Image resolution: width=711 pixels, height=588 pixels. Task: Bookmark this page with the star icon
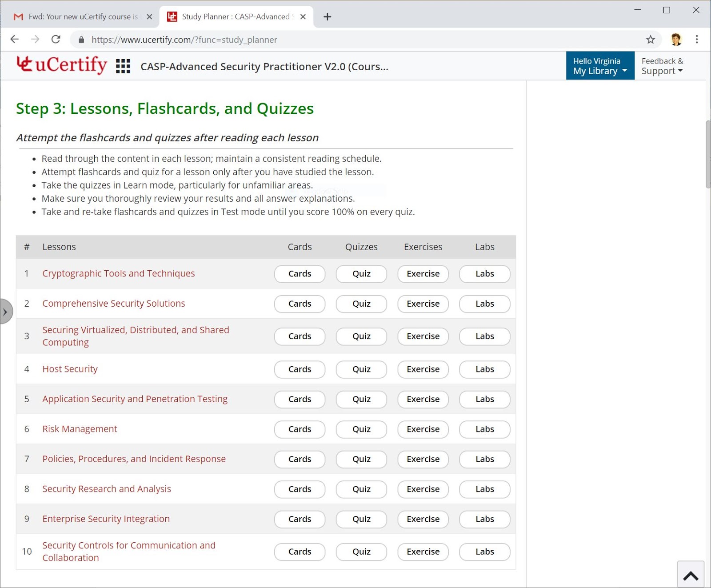tap(651, 40)
